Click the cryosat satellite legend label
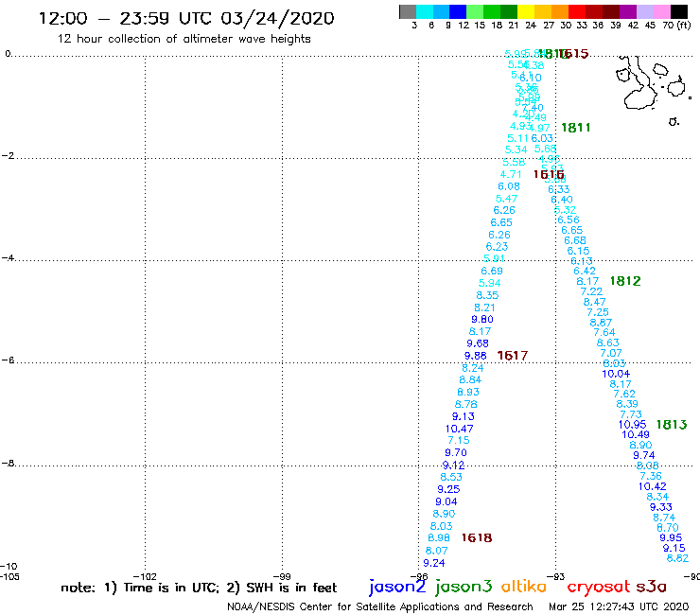 point(599,588)
